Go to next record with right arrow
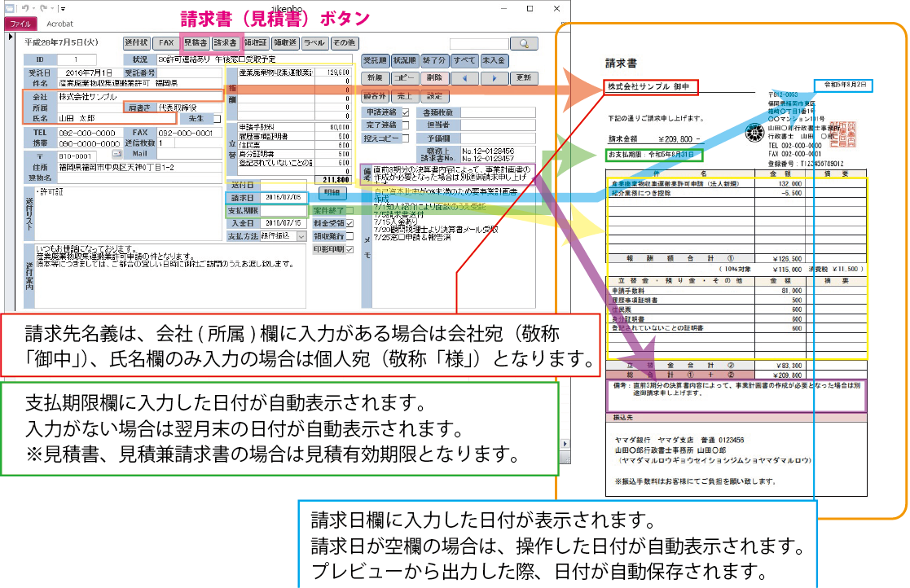Image resolution: width=910 pixels, height=588 pixels. [x=494, y=78]
